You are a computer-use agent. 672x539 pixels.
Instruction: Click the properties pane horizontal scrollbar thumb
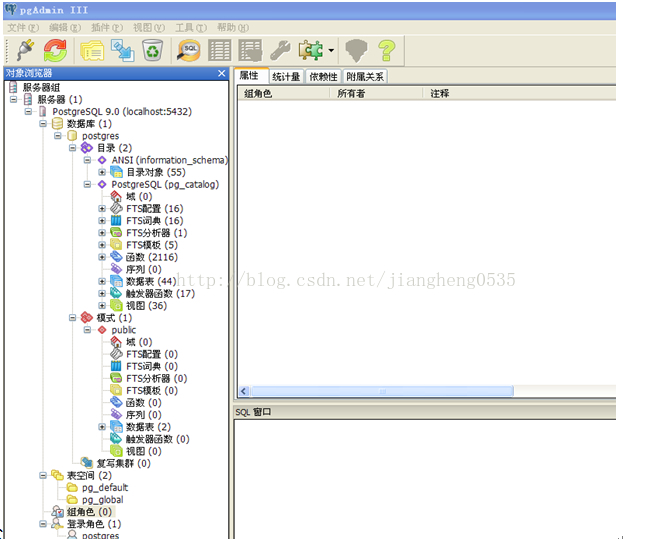(382, 391)
